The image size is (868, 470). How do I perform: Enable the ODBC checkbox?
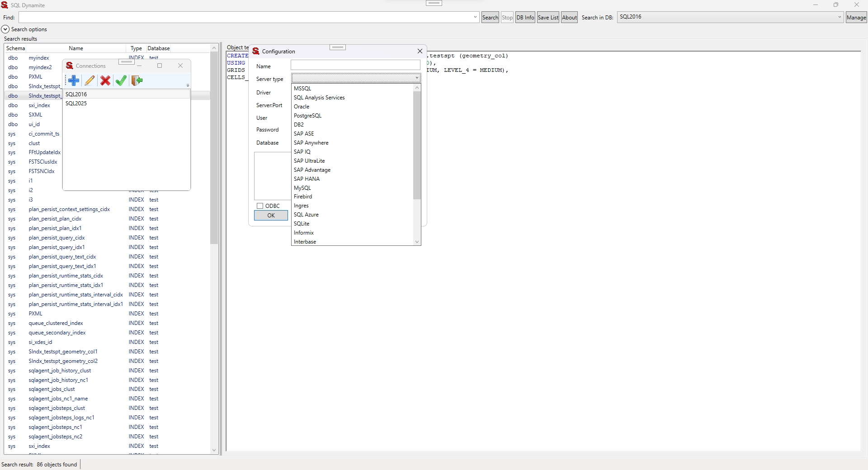click(x=260, y=206)
